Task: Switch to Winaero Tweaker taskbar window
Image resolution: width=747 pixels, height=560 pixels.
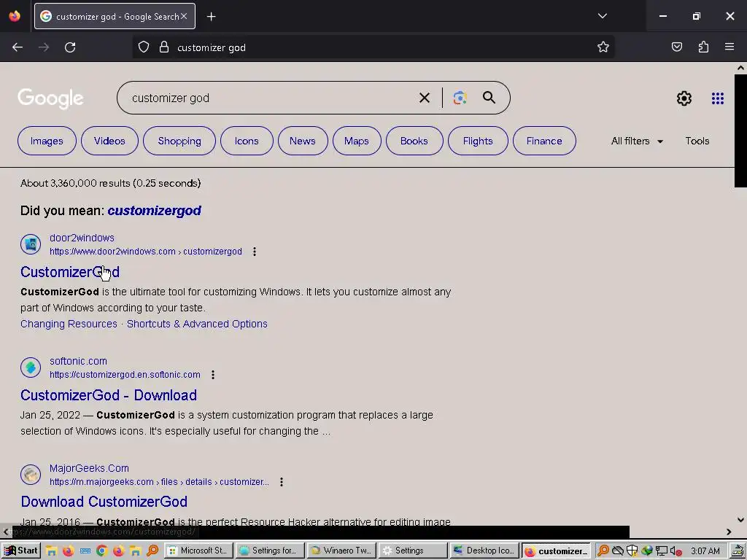Action: click(x=341, y=551)
